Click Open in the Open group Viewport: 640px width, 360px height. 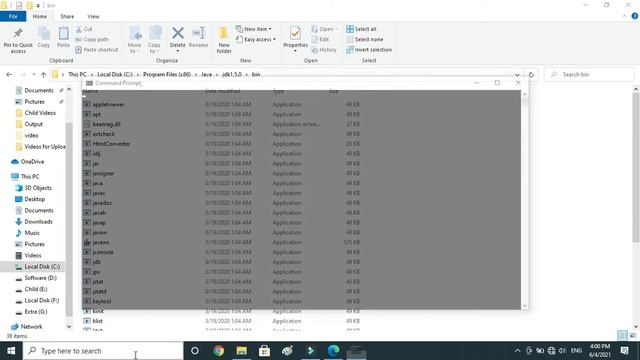pyautogui.click(x=324, y=29)
